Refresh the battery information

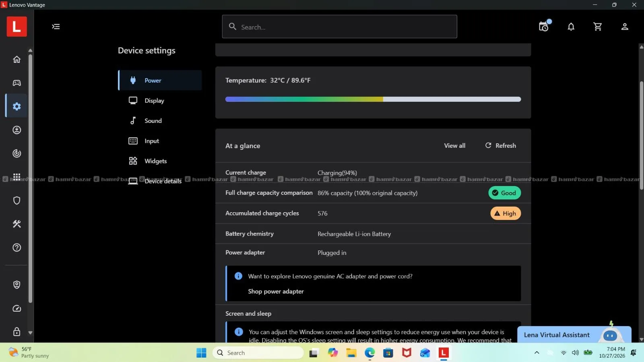(x=500, y=146)
